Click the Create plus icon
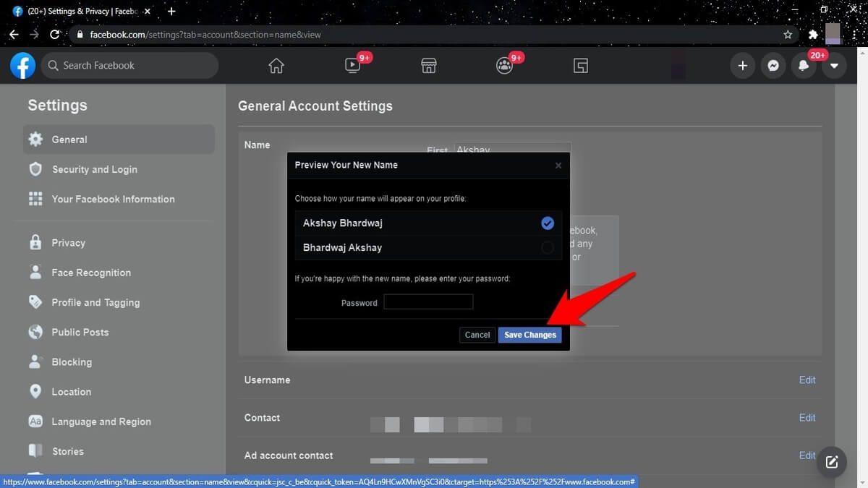Screen dimensions: 868x488 point(742,66)
